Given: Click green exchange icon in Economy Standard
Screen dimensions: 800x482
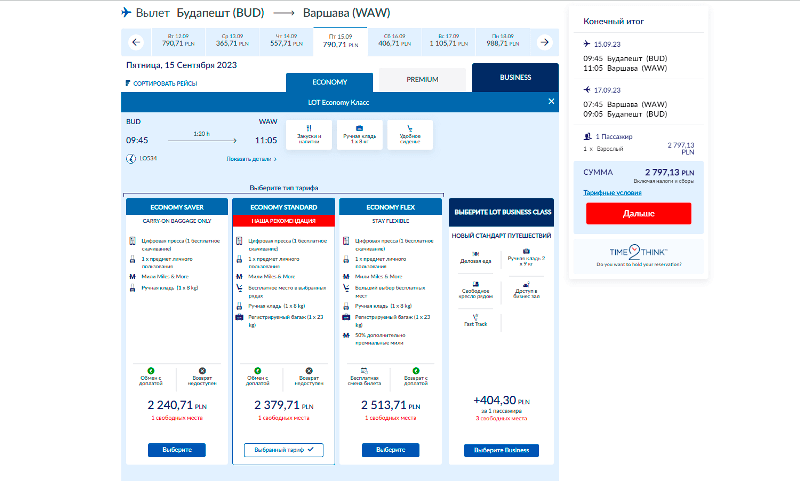Looking at the screenshot, I should pos(258,371).
